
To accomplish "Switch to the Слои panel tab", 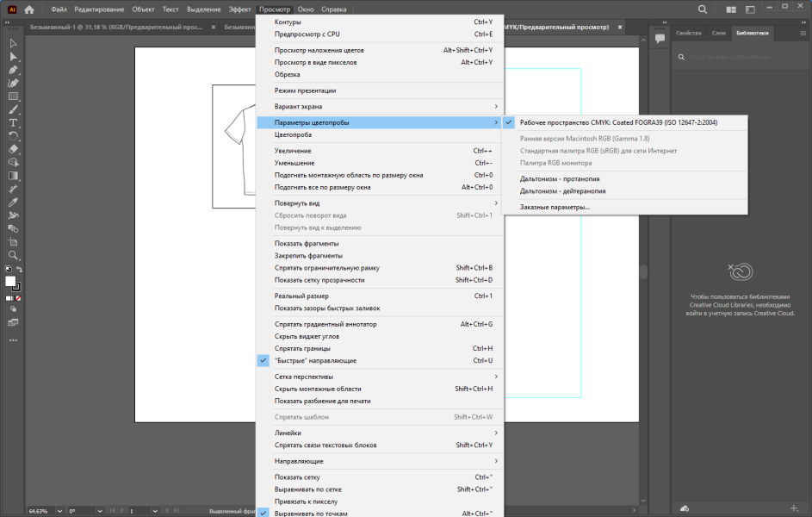I will pos(718,33).
